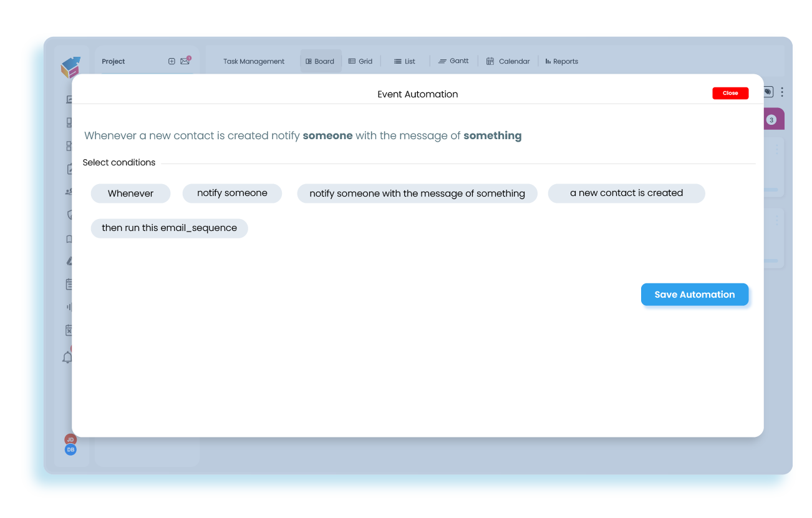Screen dimensions: 812x518
Task: Click the app logo in the sidebar
Action: [70, 67]
